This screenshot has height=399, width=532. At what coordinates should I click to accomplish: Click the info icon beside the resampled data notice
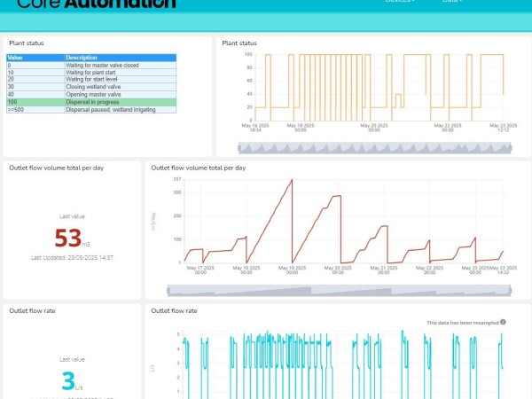(x=503, y=322)
